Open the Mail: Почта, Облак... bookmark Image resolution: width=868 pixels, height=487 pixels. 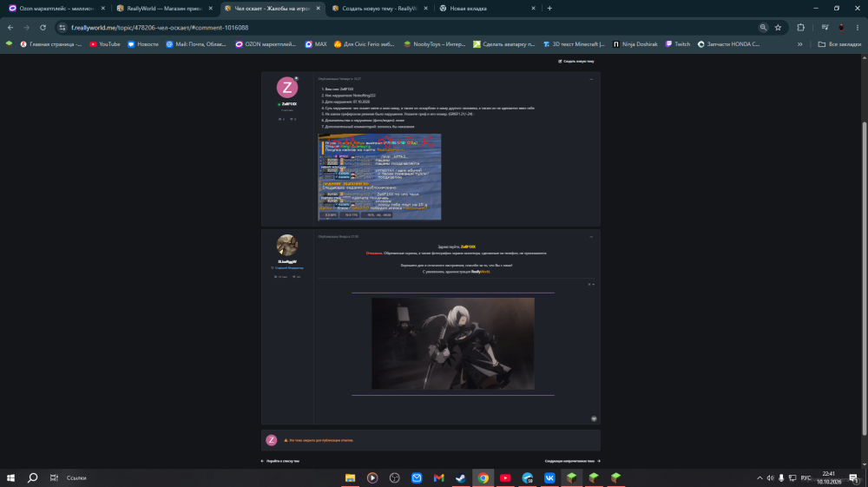tap(196, 43)
